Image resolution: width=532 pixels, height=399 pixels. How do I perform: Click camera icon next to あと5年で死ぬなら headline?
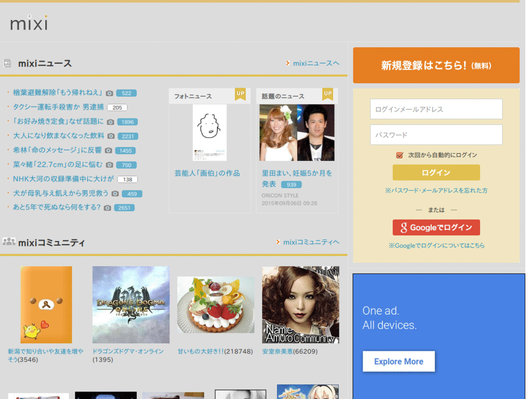[107, 208]
